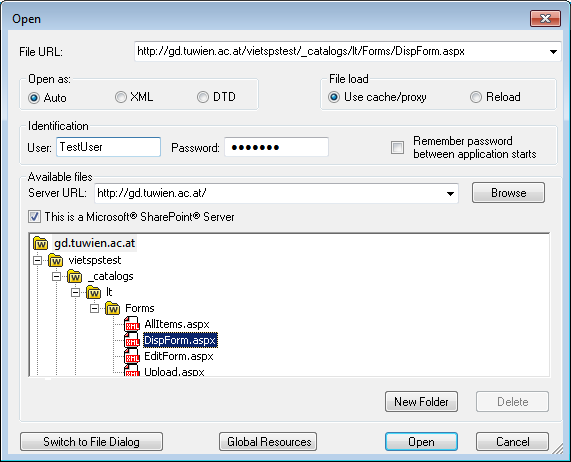Choose Use cache/proxy file load

(x=334, y=97)
